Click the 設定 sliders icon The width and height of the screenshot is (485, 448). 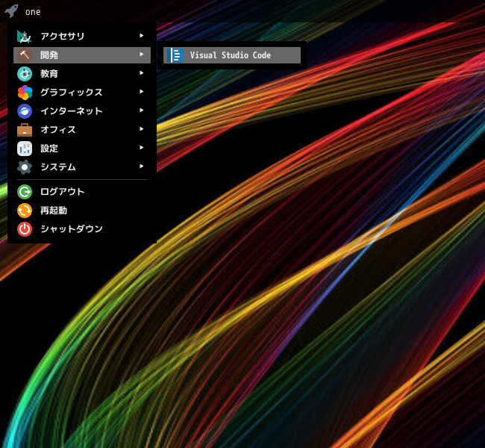(25, 149)
